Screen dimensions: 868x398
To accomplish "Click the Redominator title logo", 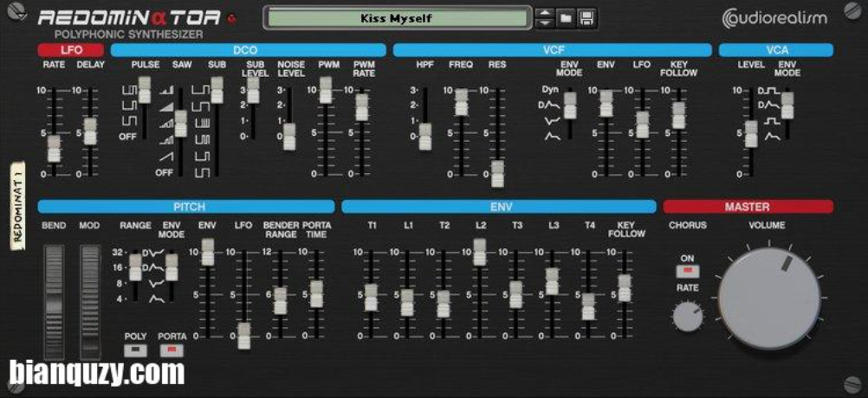I will pos(129,17).
